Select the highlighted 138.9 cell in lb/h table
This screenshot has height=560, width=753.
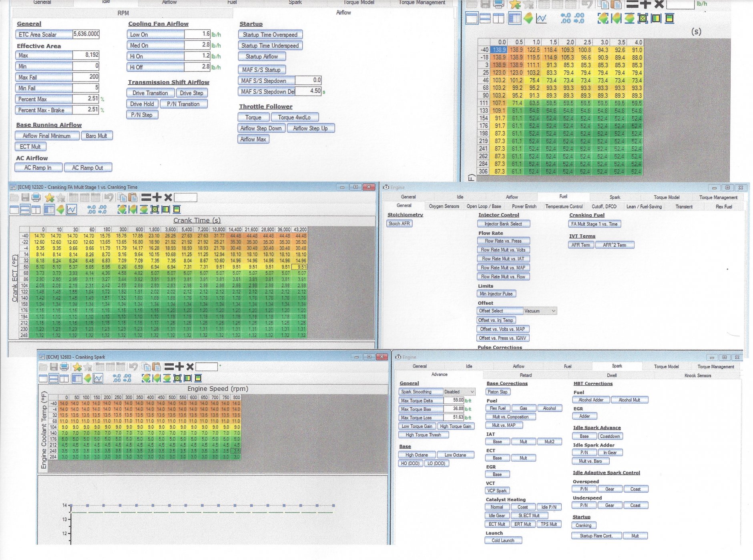pyautogui.click(x=499, y=50)
